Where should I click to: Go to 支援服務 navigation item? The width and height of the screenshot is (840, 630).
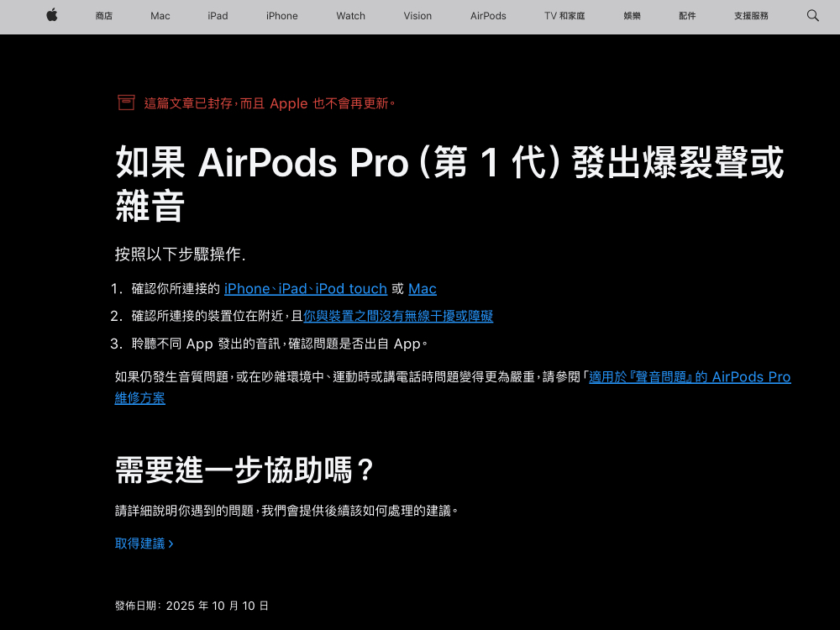pos(751,16)
